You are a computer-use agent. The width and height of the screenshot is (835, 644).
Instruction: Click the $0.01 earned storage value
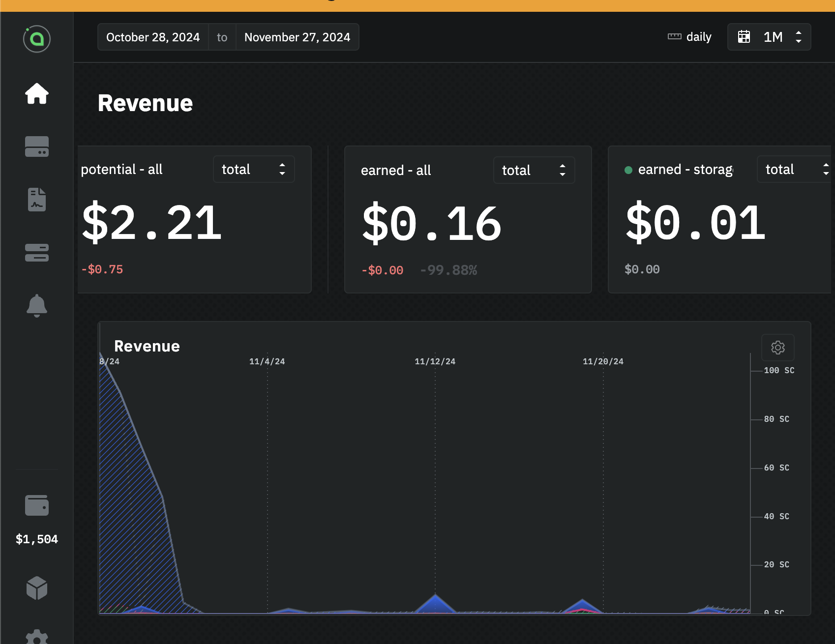(695, 223)
